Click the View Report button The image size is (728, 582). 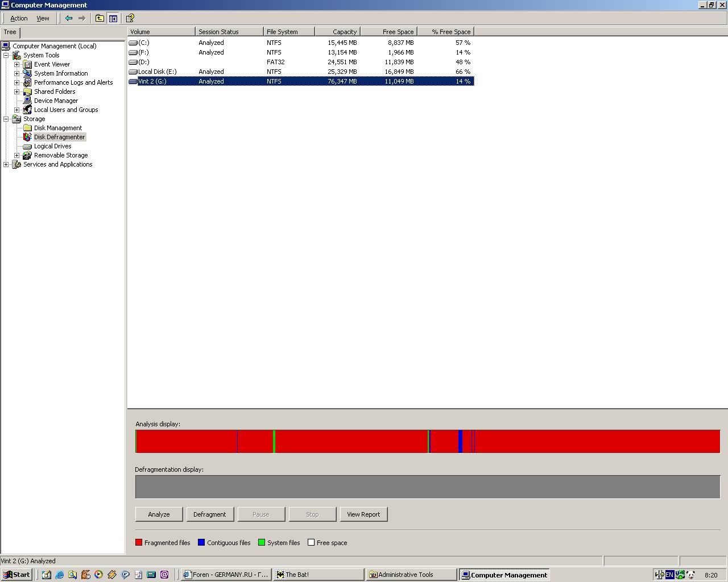click(363, 514)
